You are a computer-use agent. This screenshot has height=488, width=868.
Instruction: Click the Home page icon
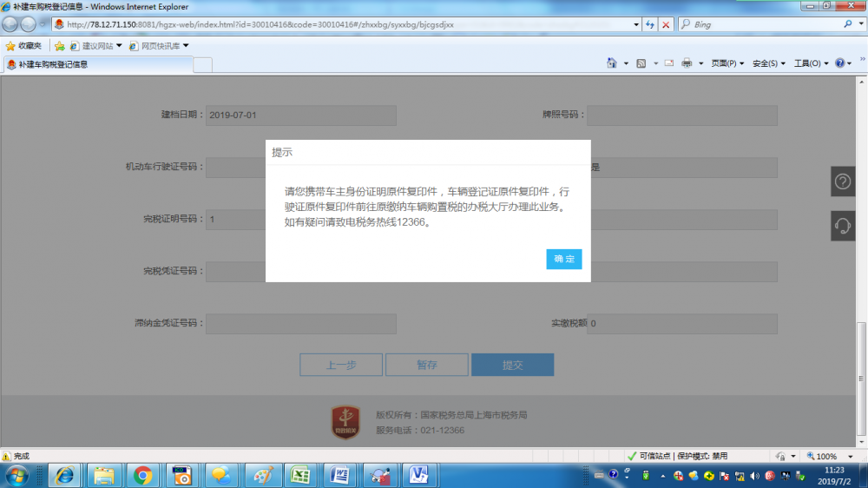click(612, 63)
